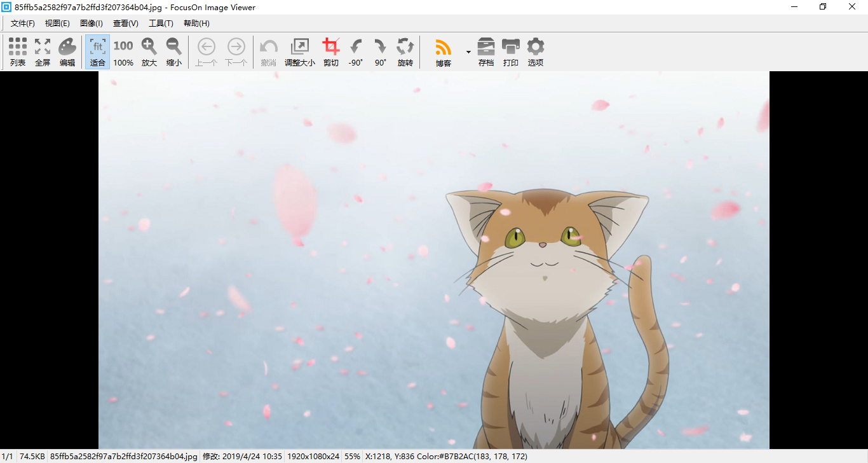Toggle the 适合 fit-to-window mode
Image resolution: width=868 pixels, height=463 pixels.
(98, 52)
